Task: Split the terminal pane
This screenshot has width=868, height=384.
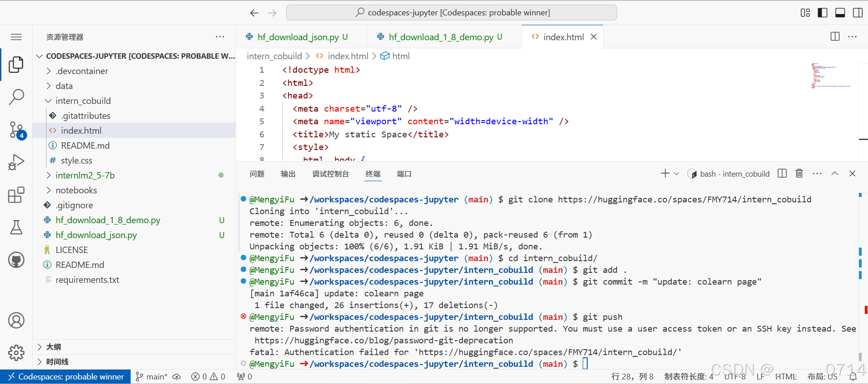Action: 782,173
